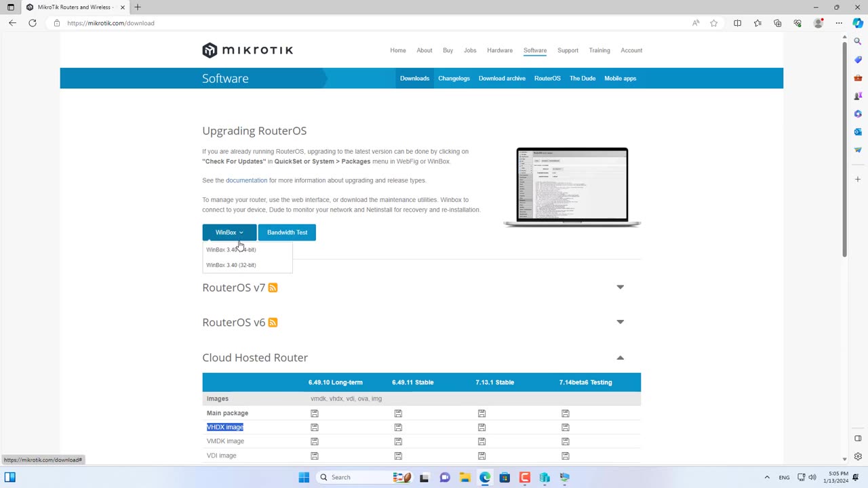Switch to the Changelogs tab
The image size is (868, 488).
click(x=454, y=79)
